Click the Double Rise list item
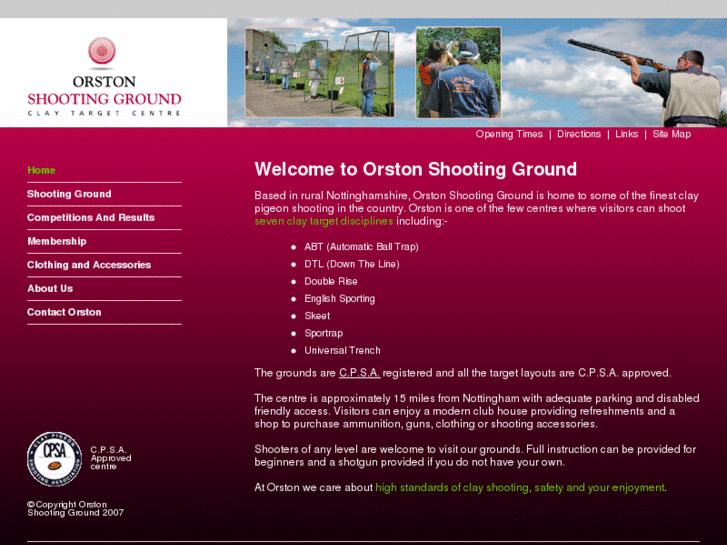 point(331,282)
